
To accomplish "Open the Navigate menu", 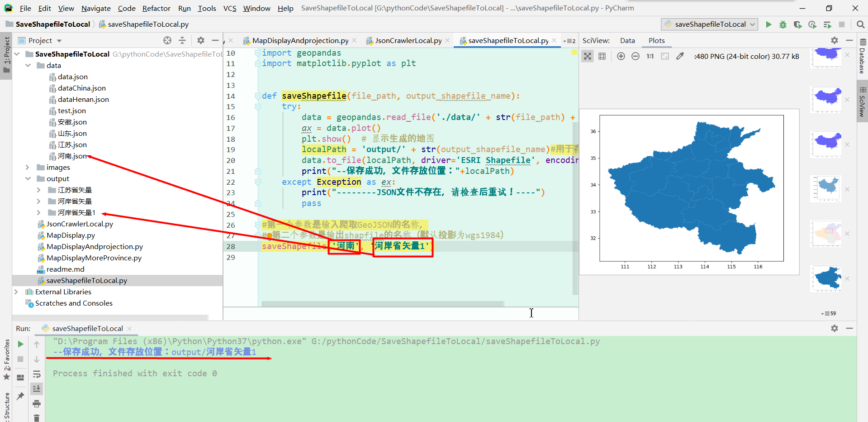I will 95,8.
